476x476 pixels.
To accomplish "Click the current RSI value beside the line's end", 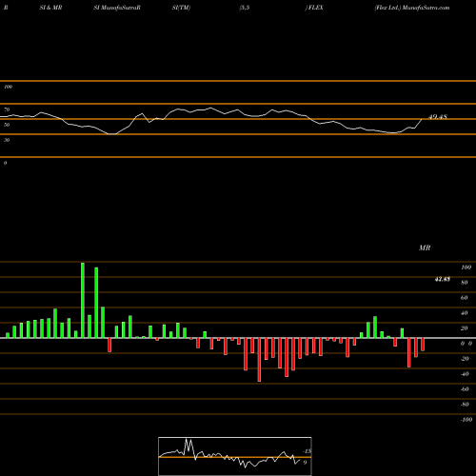I will [x=438, y=117].
